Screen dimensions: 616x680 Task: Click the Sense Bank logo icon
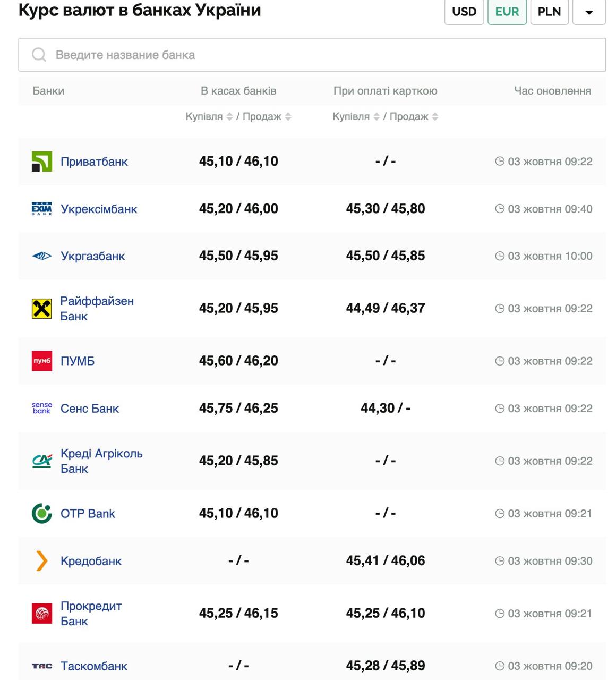pos(42,408)
